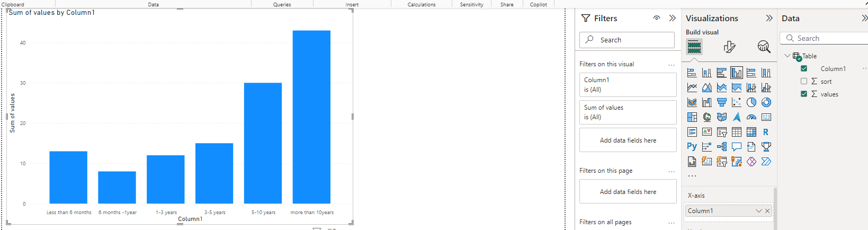
Task: Select the Stacked bar chart visual
Action: tap(692, 73)
